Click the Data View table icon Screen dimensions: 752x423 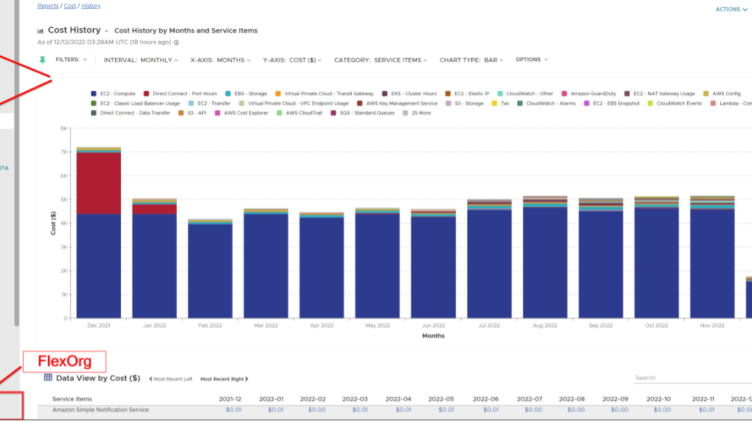tap(48, 377)
